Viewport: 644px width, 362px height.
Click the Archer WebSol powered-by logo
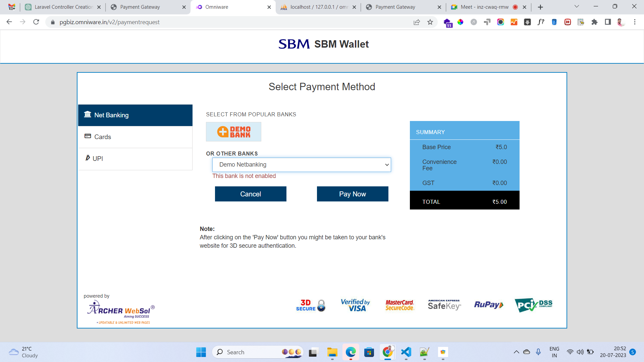tap(121, 312)
